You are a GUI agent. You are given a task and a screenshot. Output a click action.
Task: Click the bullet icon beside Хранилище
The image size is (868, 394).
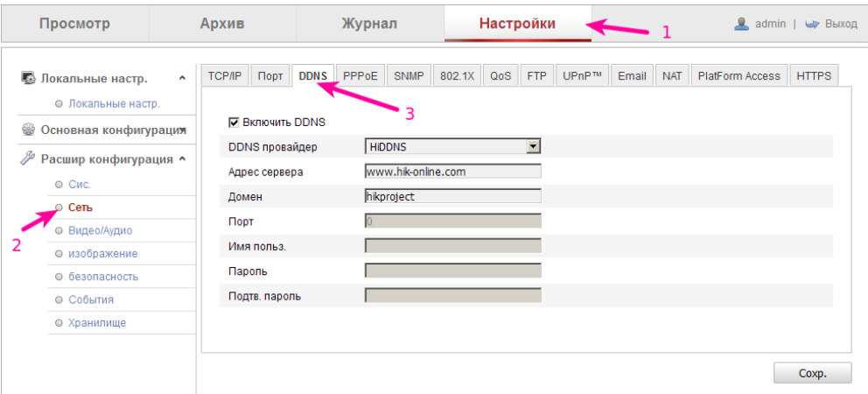click(x=59, y=322)
